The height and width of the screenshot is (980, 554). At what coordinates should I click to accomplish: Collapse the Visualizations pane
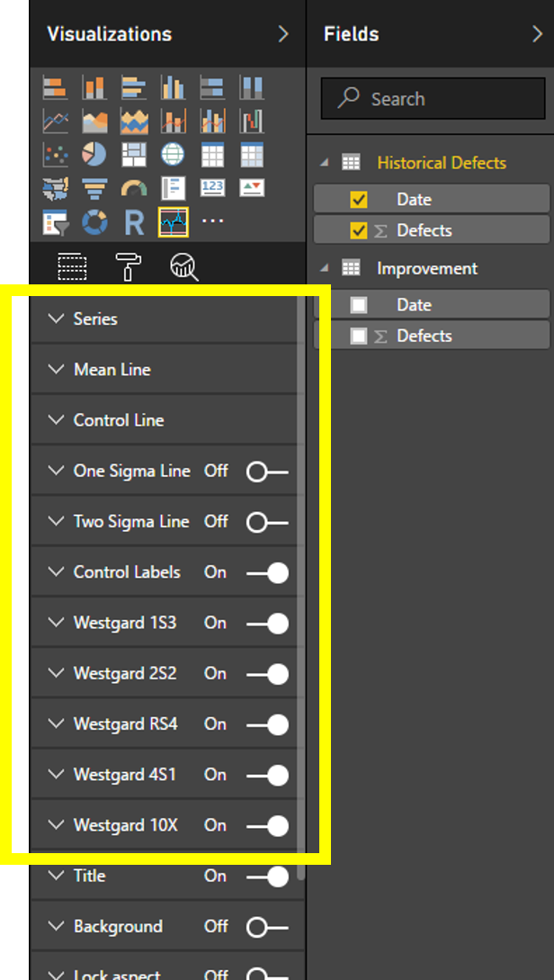[x=283, y=34]
